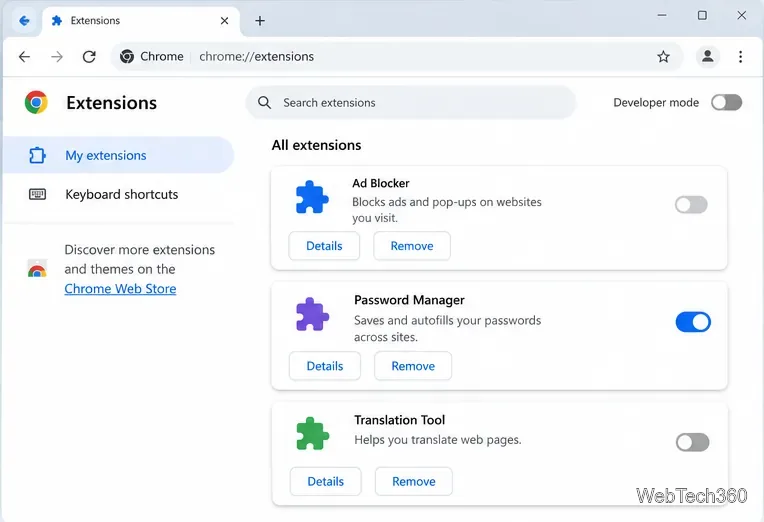
Task: Click the Developer mode label
Action: (656, 102)
